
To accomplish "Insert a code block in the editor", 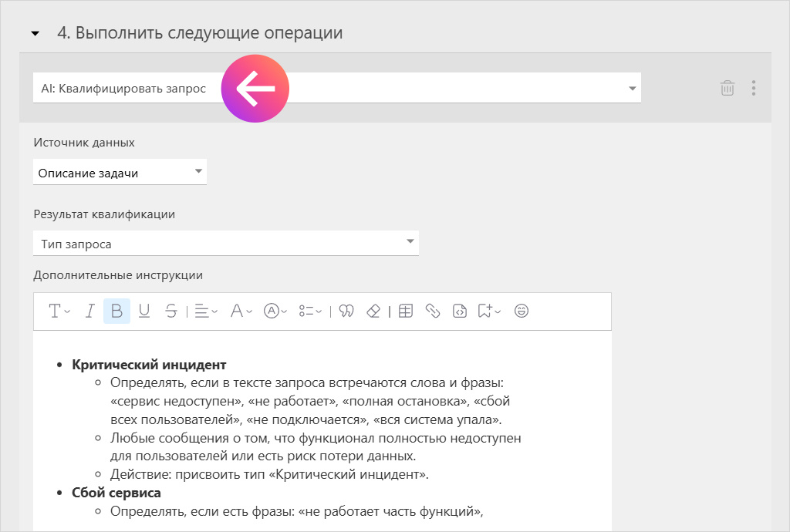I will (458, 311).
